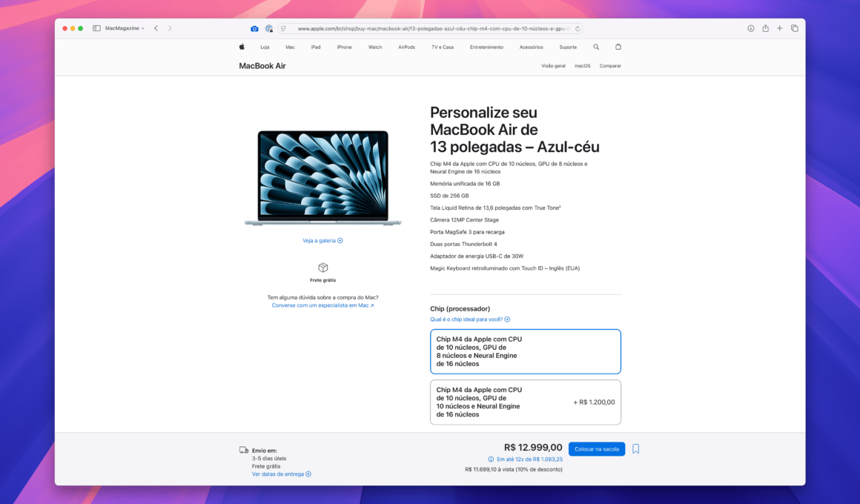This screenshot has height=504, width=860.
Task: Click the MacBook Air section title
Action: [x=262, y=66]
